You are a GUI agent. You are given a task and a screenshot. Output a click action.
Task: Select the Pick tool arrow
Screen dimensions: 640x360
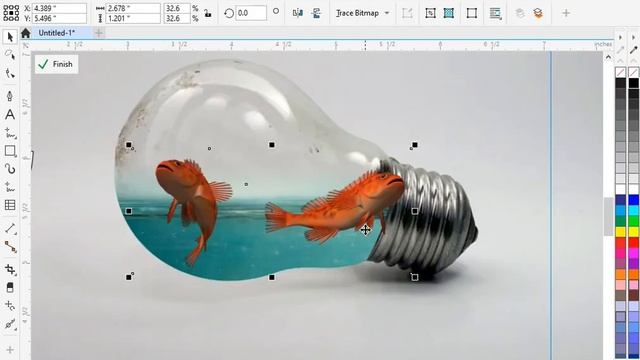(10, 37)
